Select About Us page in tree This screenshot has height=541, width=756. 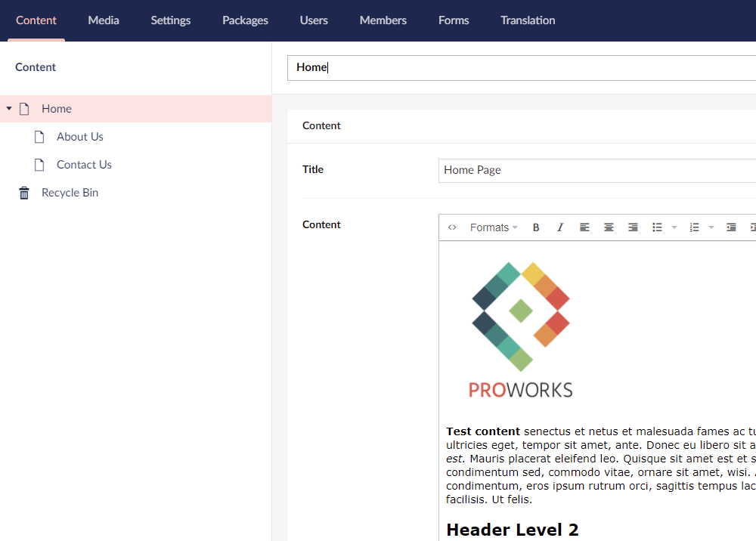tap(79, 137)
